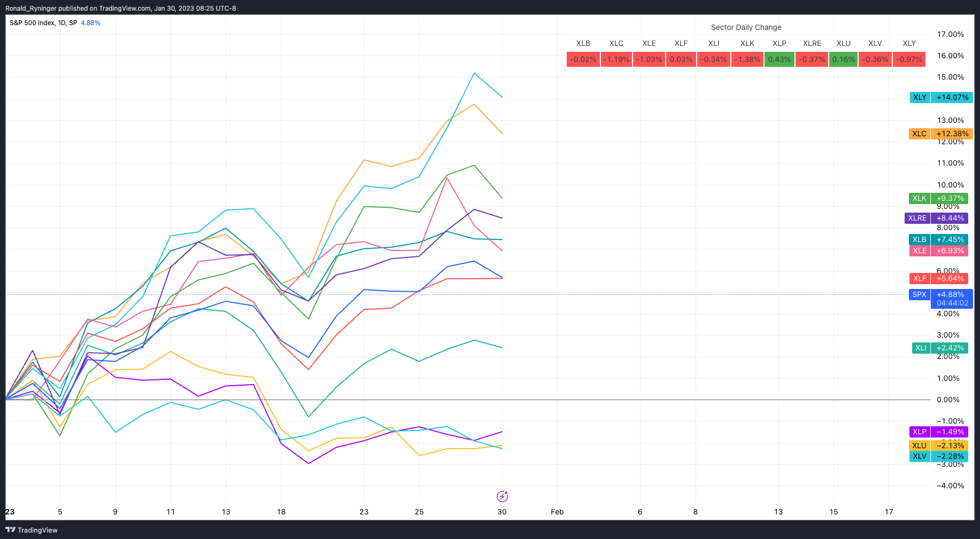Select the 0.03% cell under XLF

(681, 59)
